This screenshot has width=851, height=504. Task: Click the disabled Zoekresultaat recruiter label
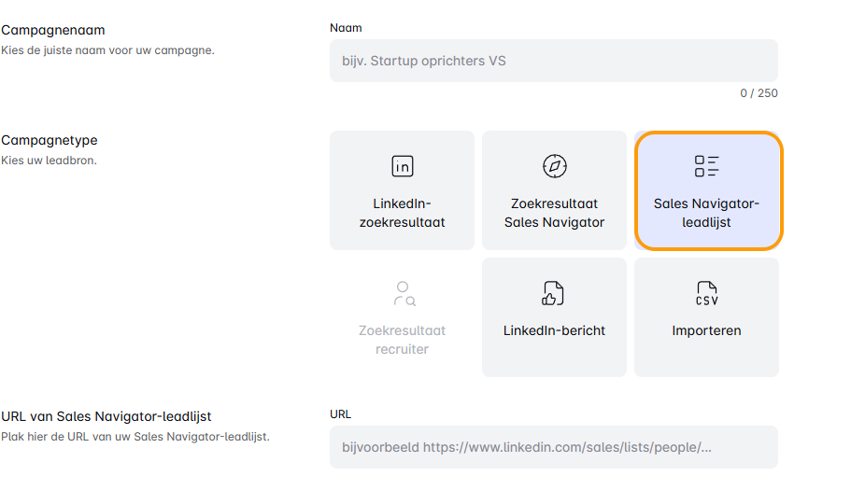(403, 340)
